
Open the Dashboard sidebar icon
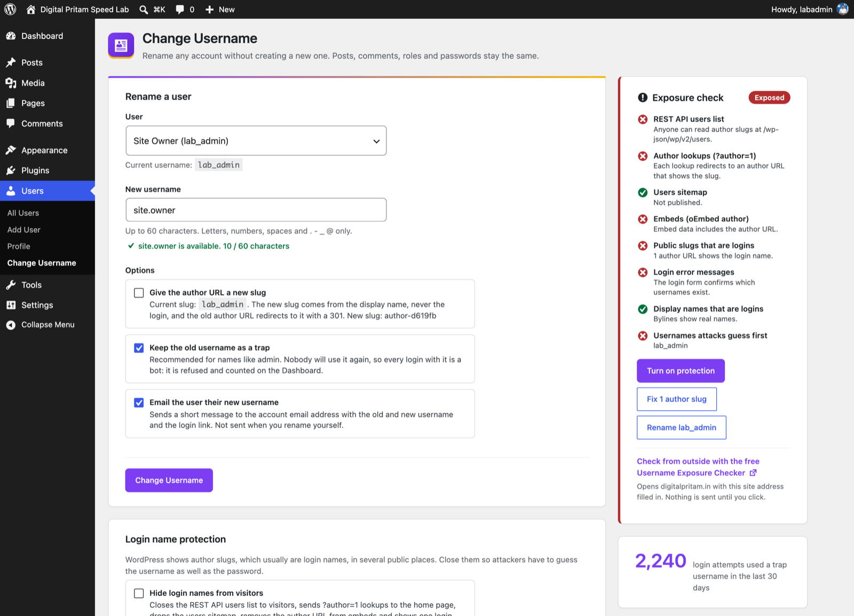(x=11, y=36)
